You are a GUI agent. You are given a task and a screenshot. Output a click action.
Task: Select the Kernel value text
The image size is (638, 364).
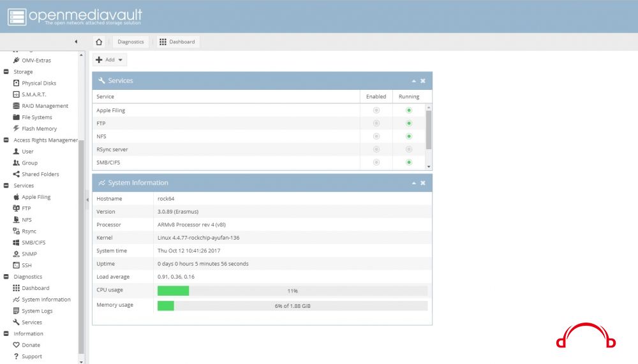tap(198, 238)
